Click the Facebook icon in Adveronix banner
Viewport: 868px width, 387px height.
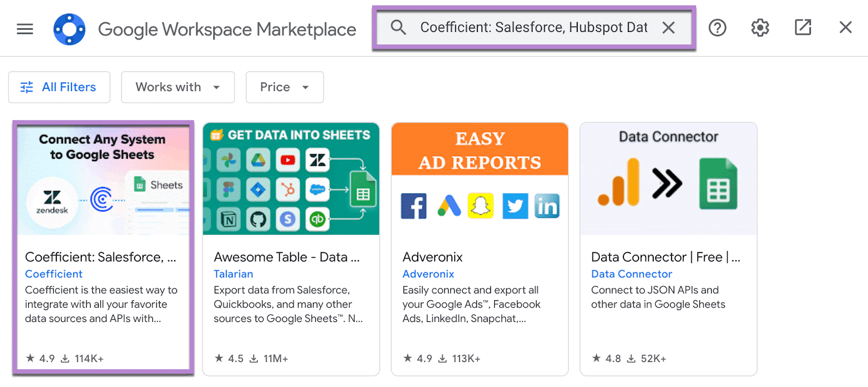click(x=414, y=206)
